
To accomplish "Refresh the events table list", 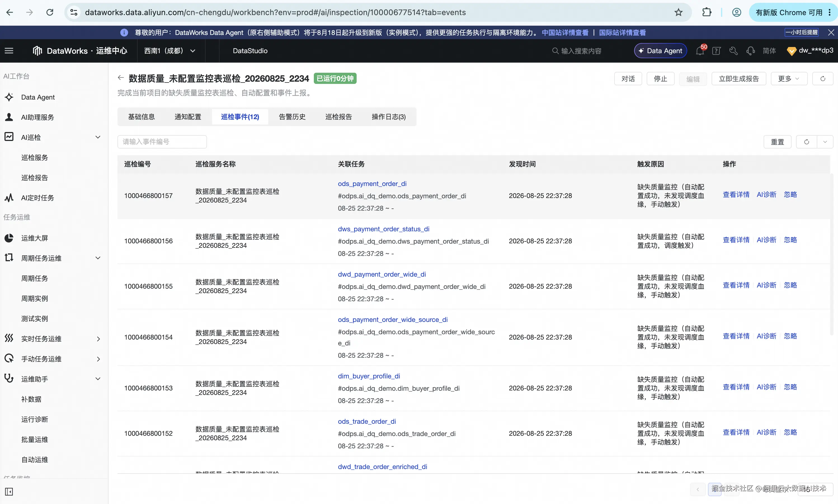I will point(806,142).
